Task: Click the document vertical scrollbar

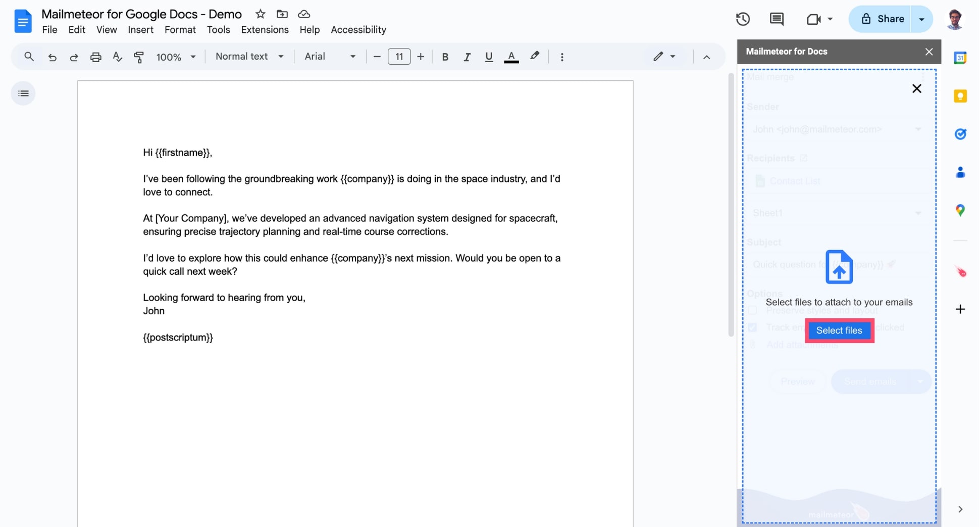Action: click(731, 205)
